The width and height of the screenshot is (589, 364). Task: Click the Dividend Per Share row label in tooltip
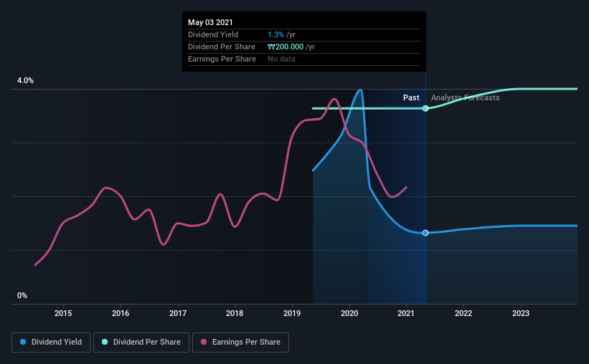pos(222,47)
